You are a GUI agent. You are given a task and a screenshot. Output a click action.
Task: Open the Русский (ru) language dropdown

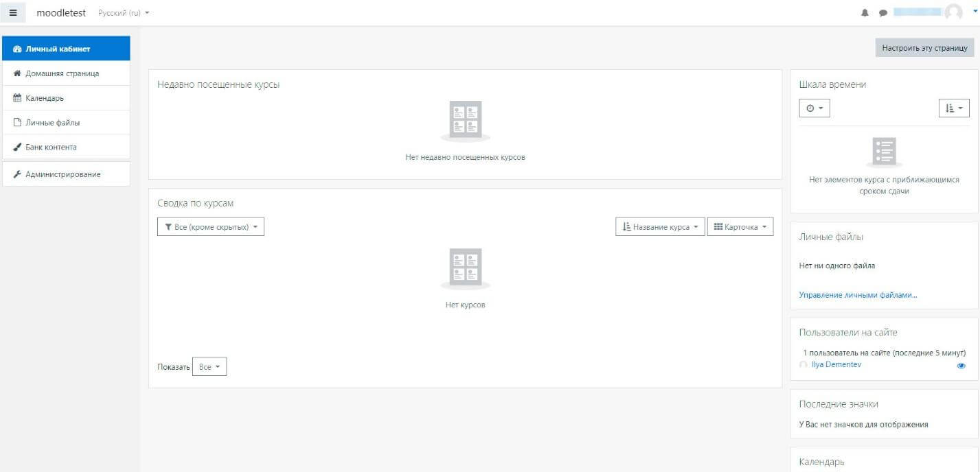[x=124, y=13]
